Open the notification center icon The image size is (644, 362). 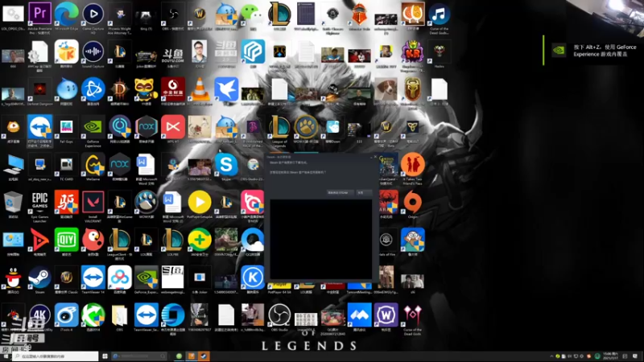coord(635,356)
